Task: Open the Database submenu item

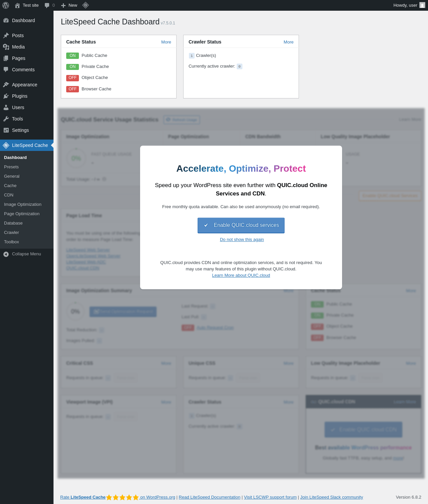Action: 13,223
